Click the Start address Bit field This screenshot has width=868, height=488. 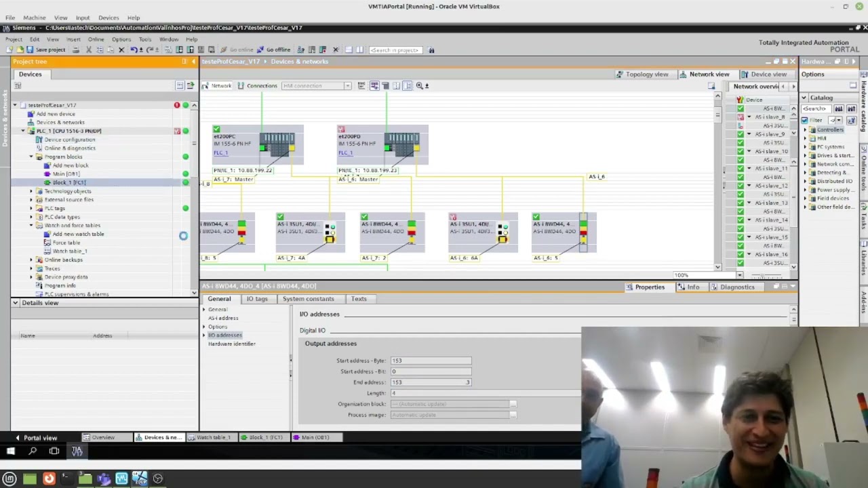(x=431, y=371)
